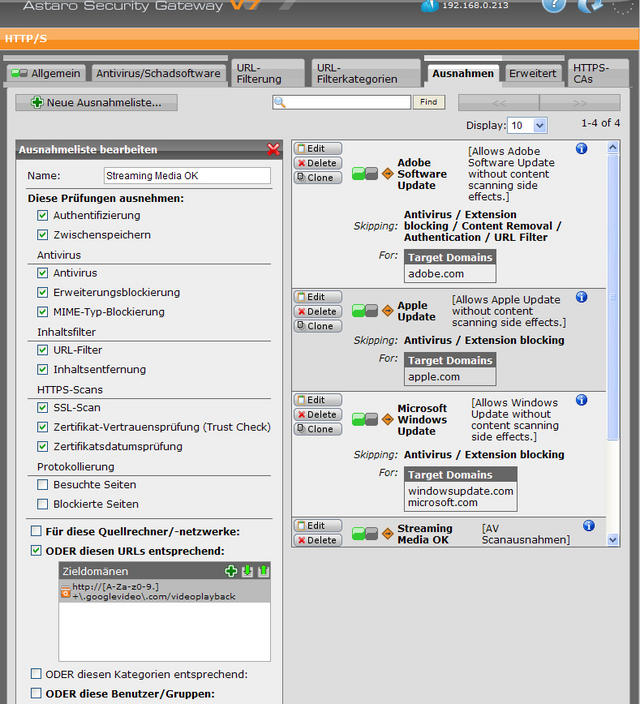Uncheck SSL-Scan checkbox

(43, 408)
